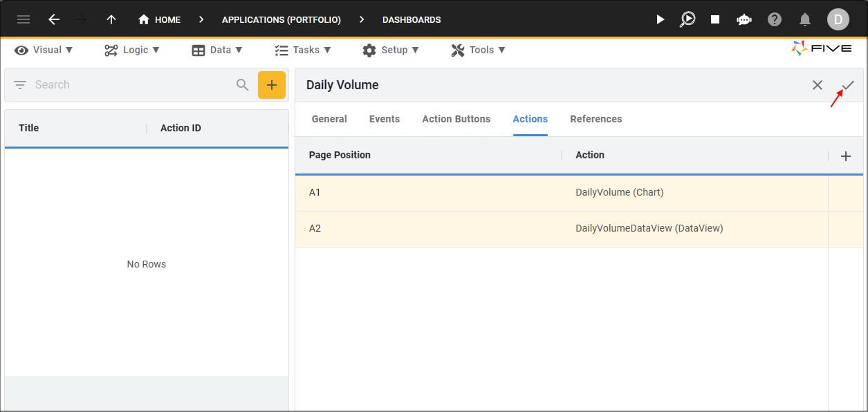
Task: Open the user avatar D menu
Action: coord(838,19)
